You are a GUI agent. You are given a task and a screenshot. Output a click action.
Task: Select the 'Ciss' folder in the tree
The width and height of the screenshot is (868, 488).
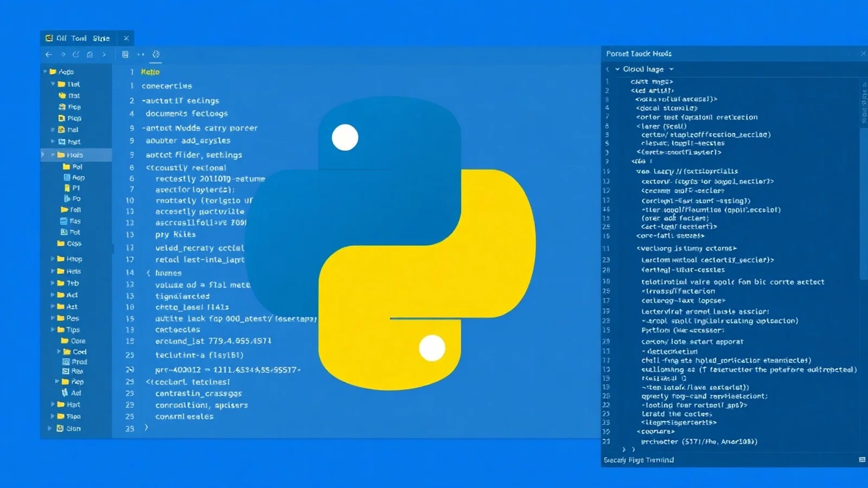69,243
